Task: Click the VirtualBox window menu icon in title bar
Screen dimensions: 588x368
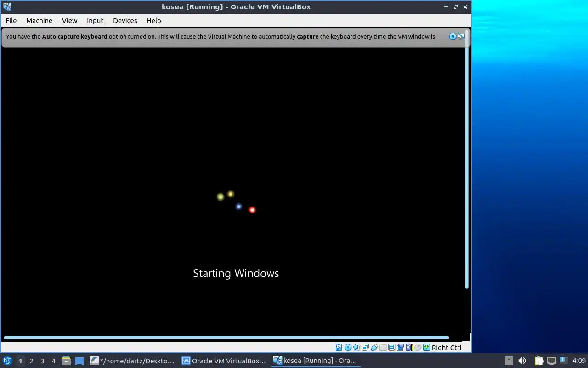Action: pos(7,6)
